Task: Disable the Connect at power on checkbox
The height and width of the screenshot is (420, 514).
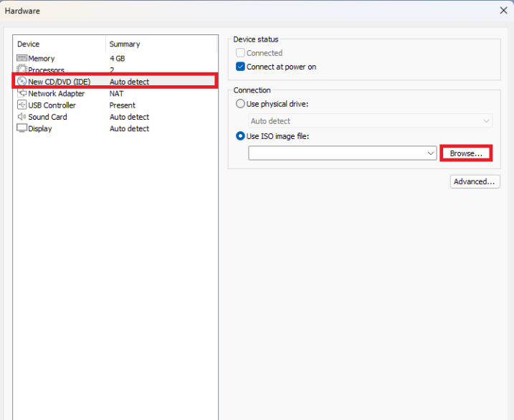Action: (x=241, y=67)
